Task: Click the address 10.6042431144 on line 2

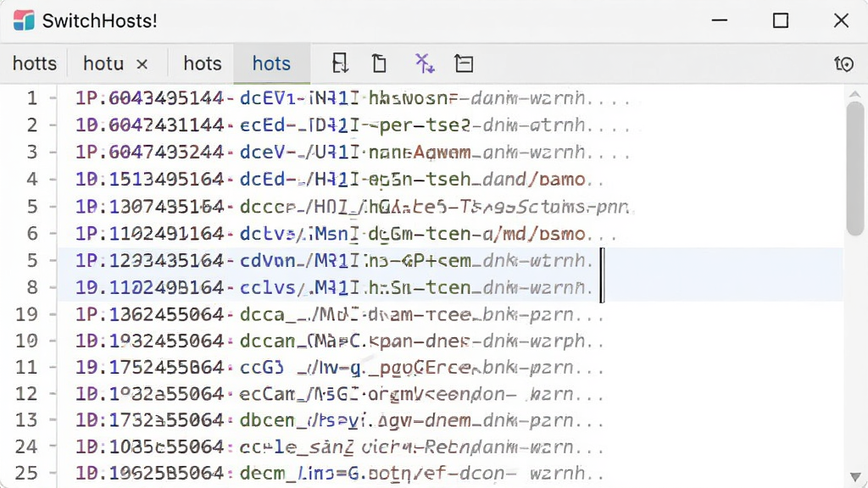Action: tap(149, 125)
